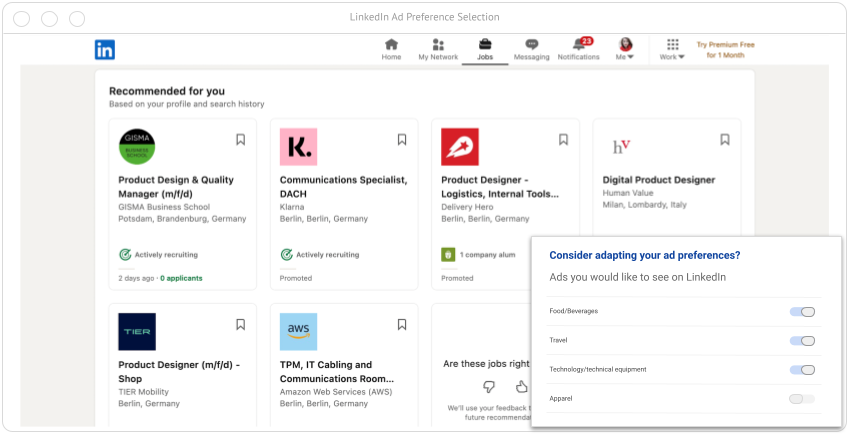This screenshot has width=850, height=435.
Task: Click thumbs up on job recommendations
Action: coord(521,387)
